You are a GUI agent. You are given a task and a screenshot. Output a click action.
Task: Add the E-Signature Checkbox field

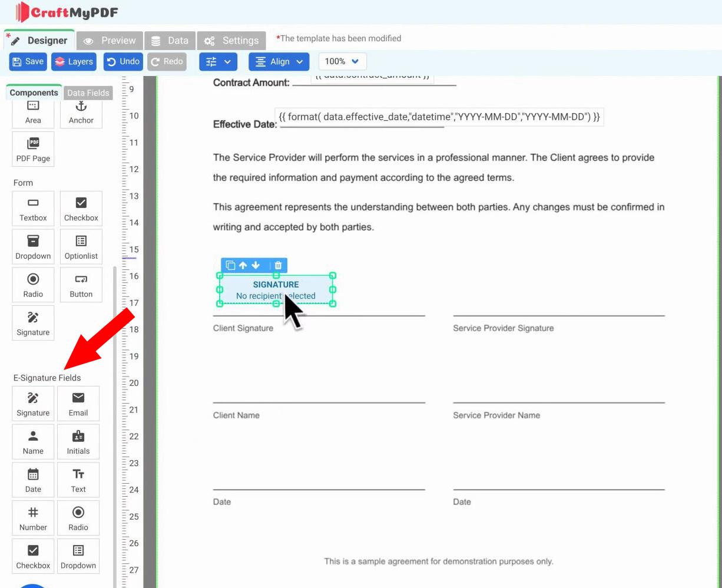(x=33, y=556)
